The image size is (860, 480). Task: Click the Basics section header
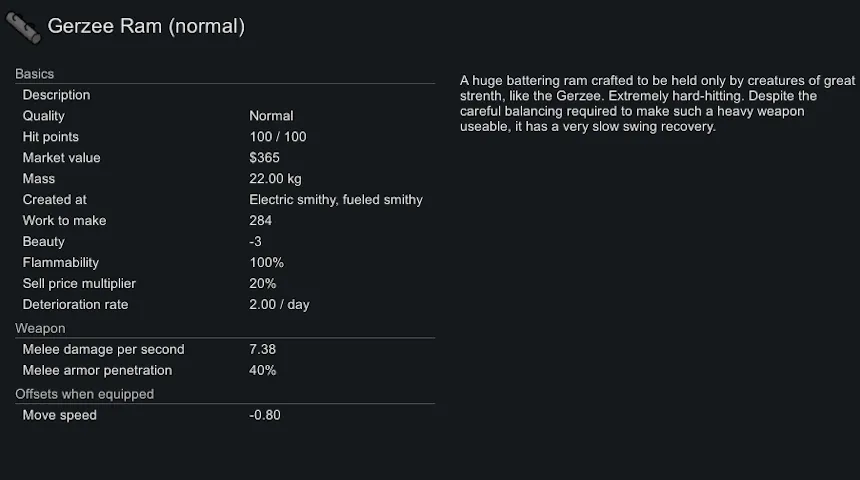[35, 74]
